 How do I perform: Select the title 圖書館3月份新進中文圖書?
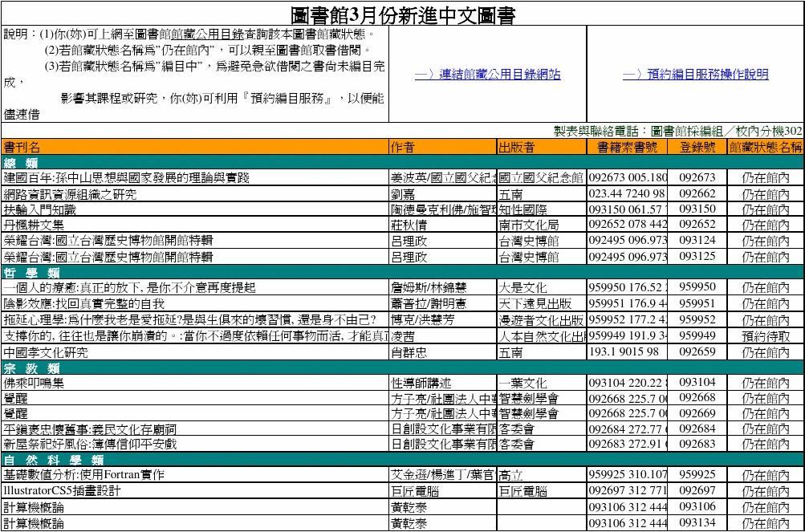click(403, 15)
